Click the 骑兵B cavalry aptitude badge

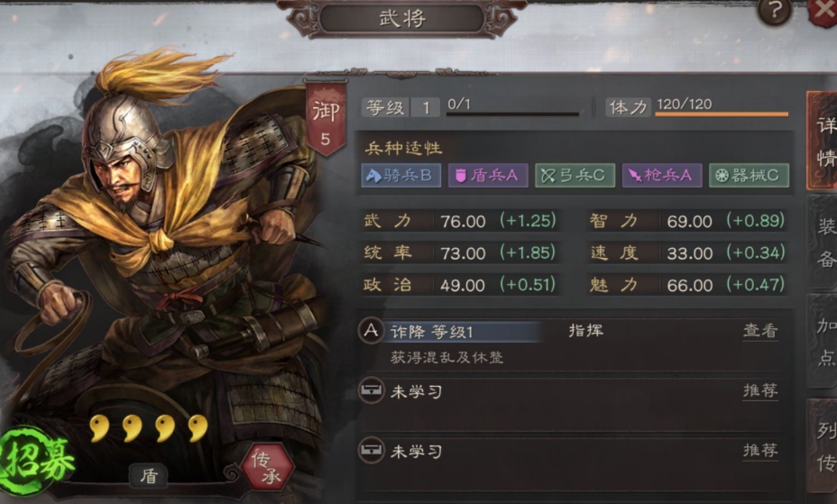click(400, 176)
